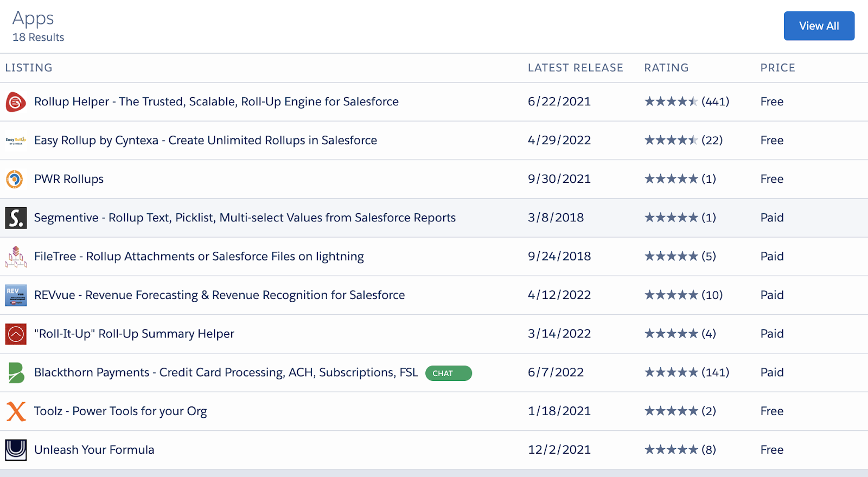Click the Rollup Helper star rating (441)
868x477 pixels.
coord(687,102)
